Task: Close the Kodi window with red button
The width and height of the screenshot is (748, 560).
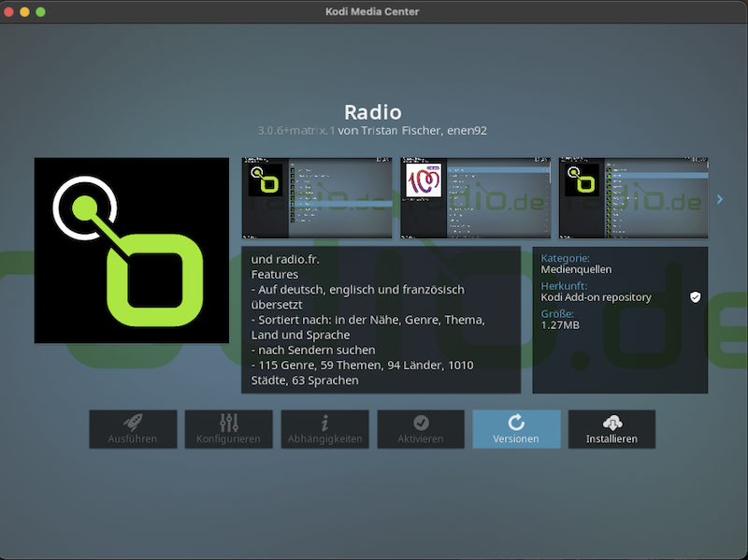Action: click(8, 12)
